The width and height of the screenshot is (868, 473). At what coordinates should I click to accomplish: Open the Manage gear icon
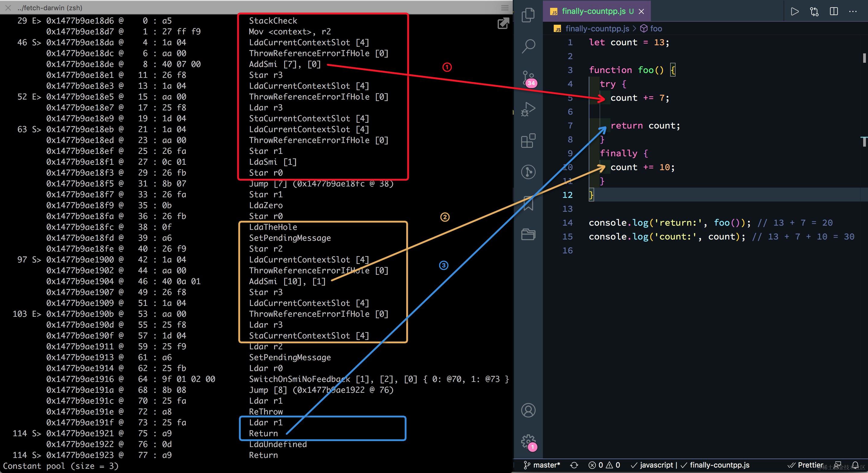(528, 441)
